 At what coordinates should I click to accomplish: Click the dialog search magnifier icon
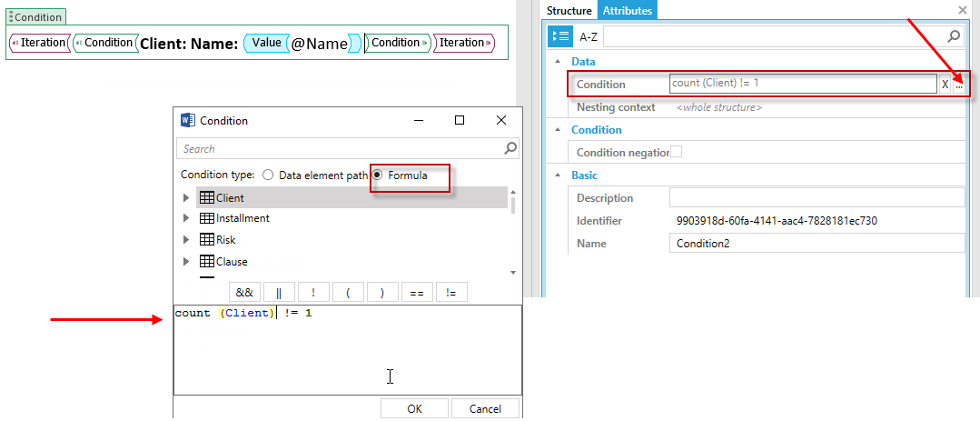[510, 148]
